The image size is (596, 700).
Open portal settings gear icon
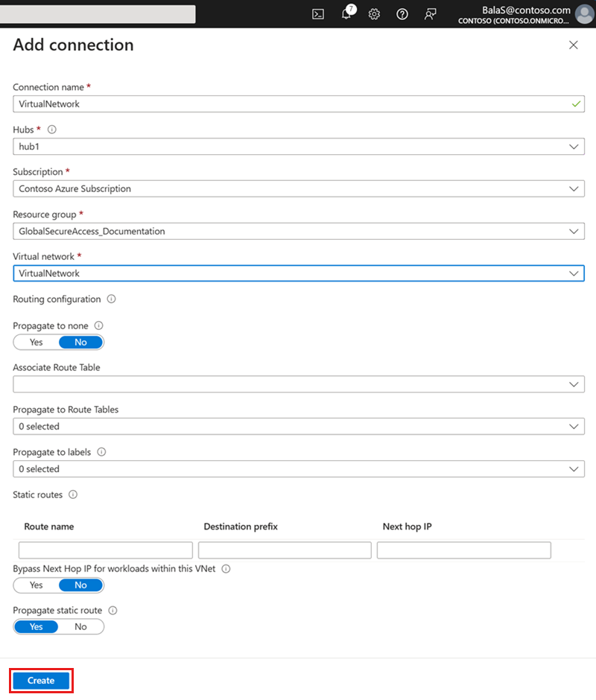click(x=374, y=14)
